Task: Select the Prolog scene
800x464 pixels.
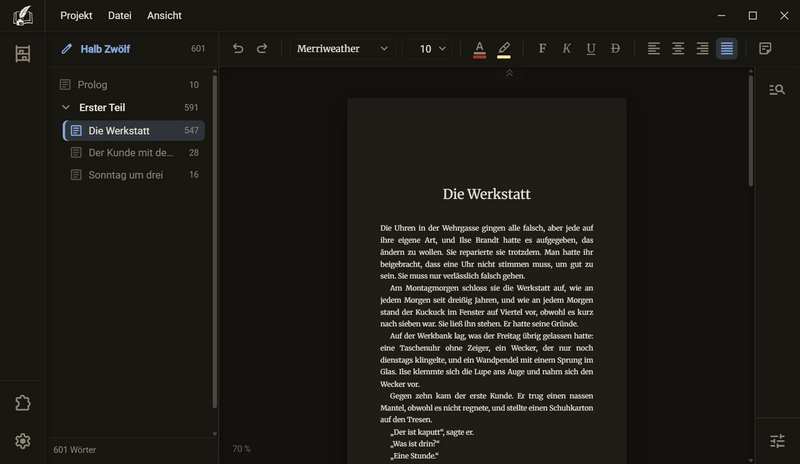Action: pyautogui.click(x=132, y=85)
